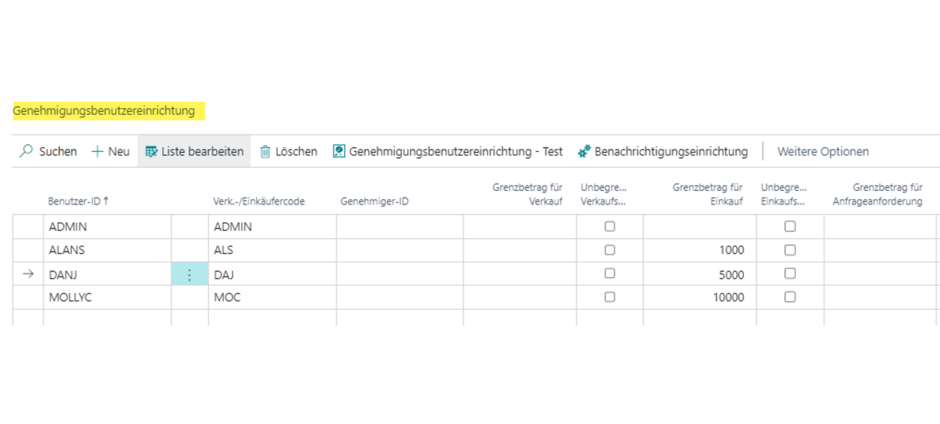The height and width of the screenshot is (424, 940).
Task: Click purchase limit 1000 for ALANS
Action: tap(700, 250)
